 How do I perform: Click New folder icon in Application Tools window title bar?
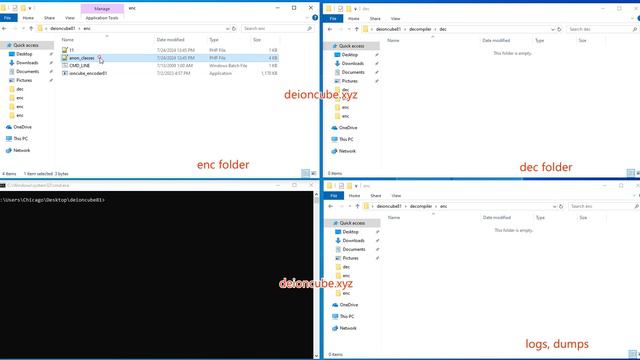23,8
